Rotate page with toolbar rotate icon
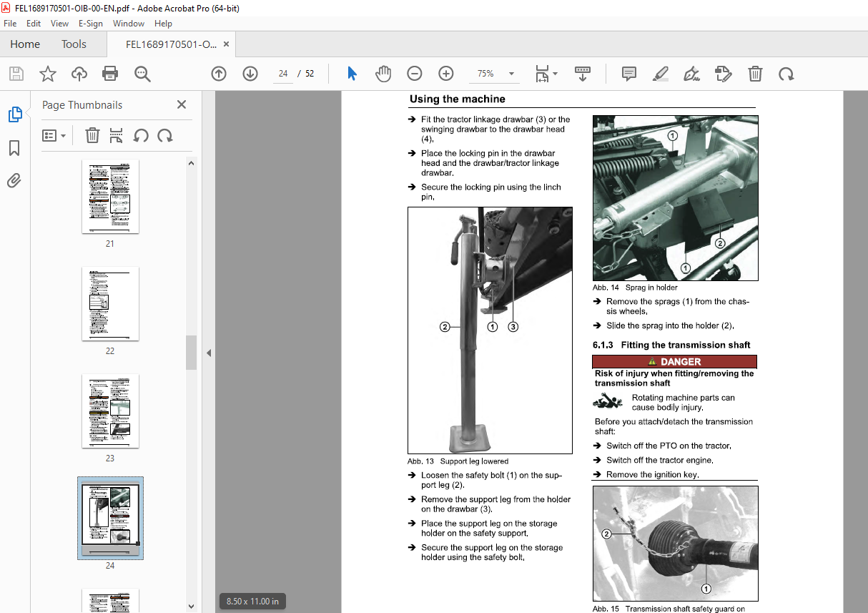The width and height of the screenshot is (868, 613). (x=786, y=74)
